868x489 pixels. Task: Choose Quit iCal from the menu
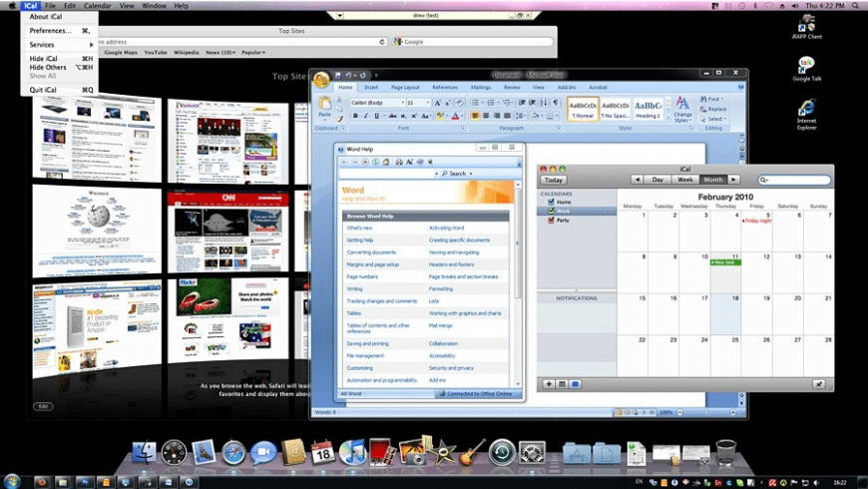[59, 90]
